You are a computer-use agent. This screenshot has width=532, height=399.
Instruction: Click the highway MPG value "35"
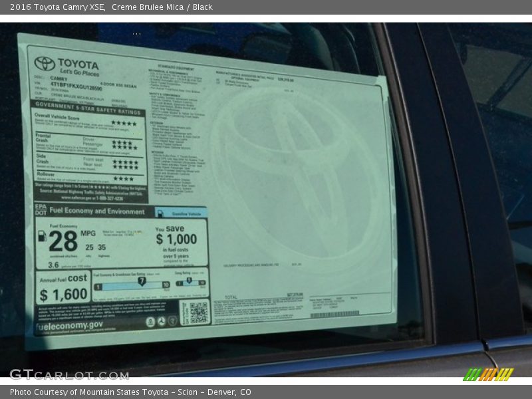102,247
